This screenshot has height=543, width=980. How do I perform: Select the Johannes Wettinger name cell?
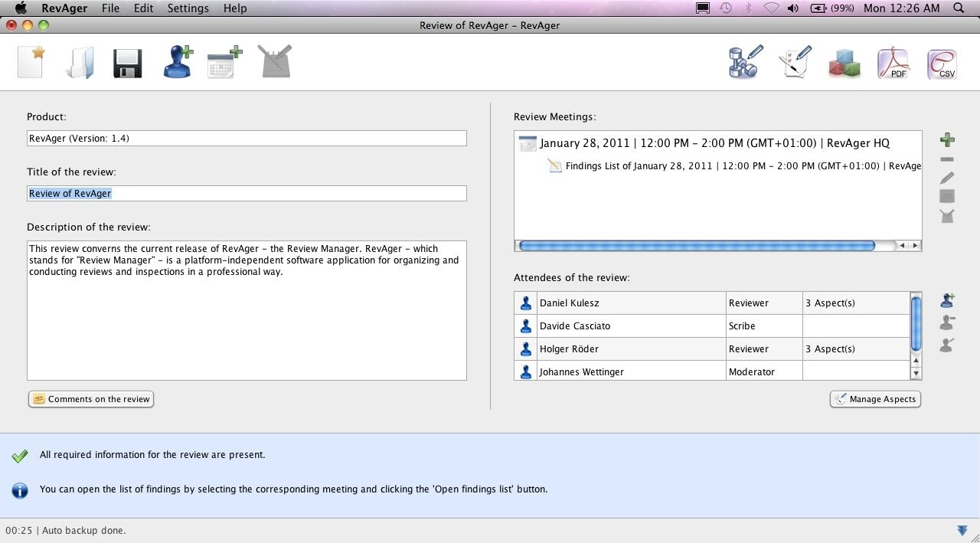tap(631, 371)
